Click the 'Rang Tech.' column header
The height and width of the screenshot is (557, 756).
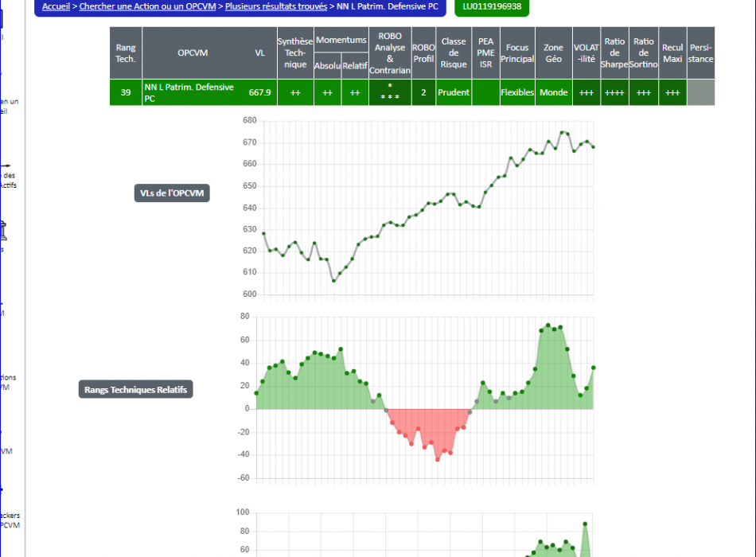[x=126, y=53]
